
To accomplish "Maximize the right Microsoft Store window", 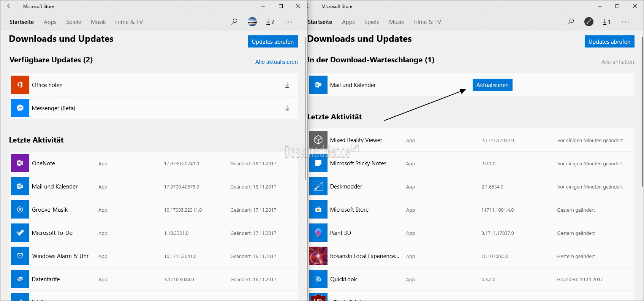I will click(x=617, y=6).
